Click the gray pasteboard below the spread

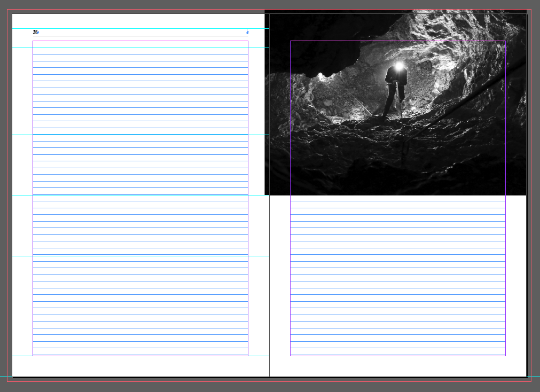(267, 387)
